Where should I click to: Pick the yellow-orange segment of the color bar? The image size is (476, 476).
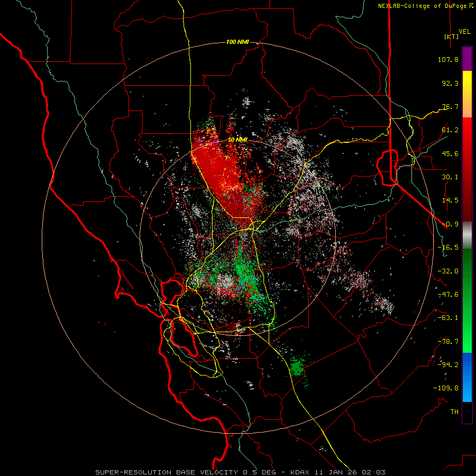(x=467, y=94)
